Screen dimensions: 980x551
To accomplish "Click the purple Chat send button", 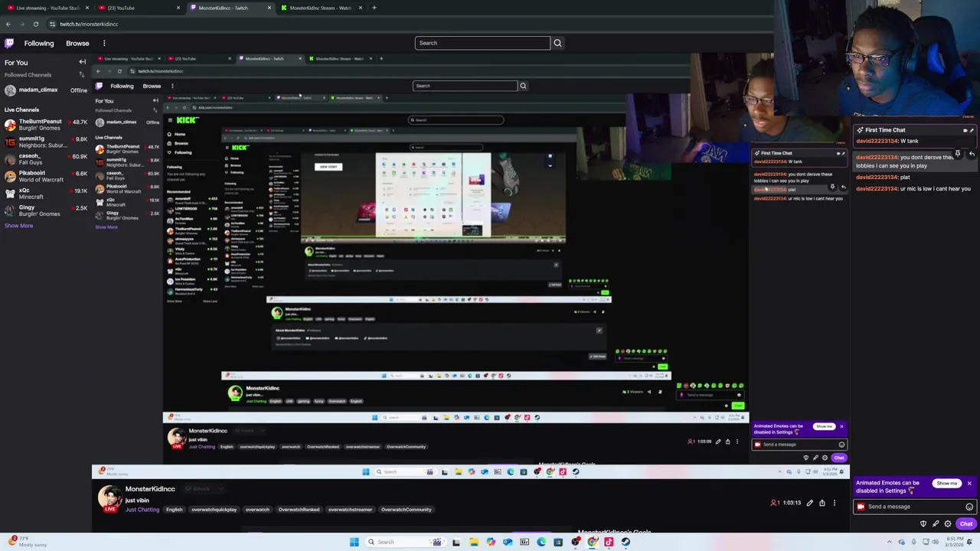I will tap(966, 524).
